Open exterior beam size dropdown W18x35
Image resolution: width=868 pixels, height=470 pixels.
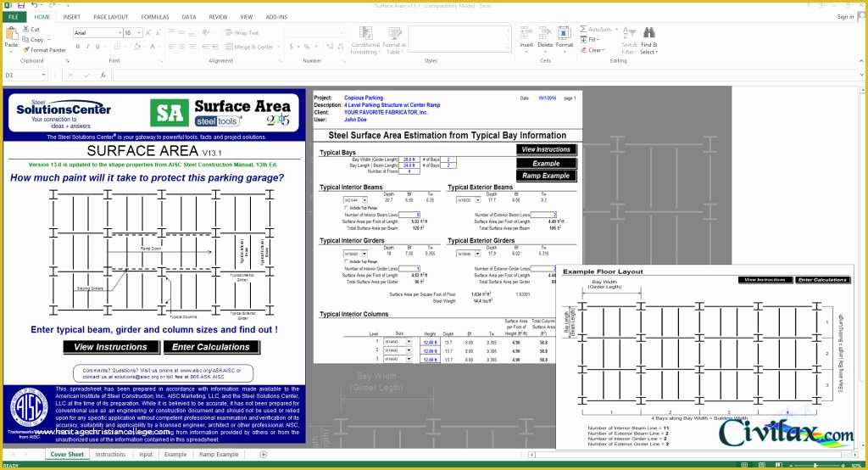pyautogui.click(x=478, y=200)
